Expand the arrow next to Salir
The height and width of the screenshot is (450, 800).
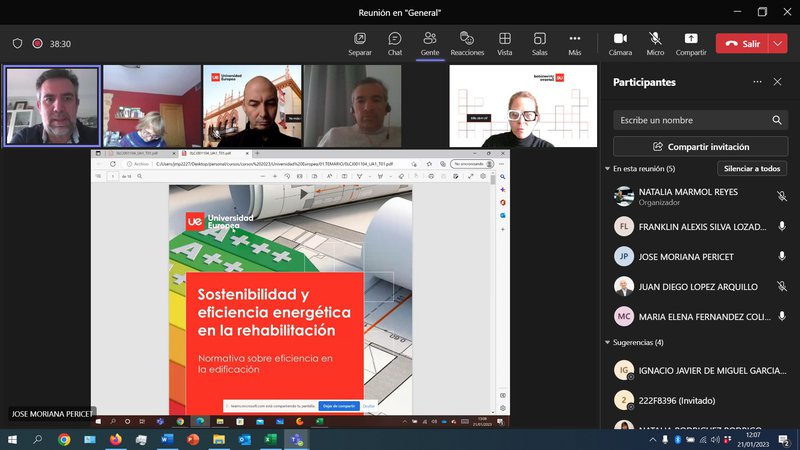[778, 44]
